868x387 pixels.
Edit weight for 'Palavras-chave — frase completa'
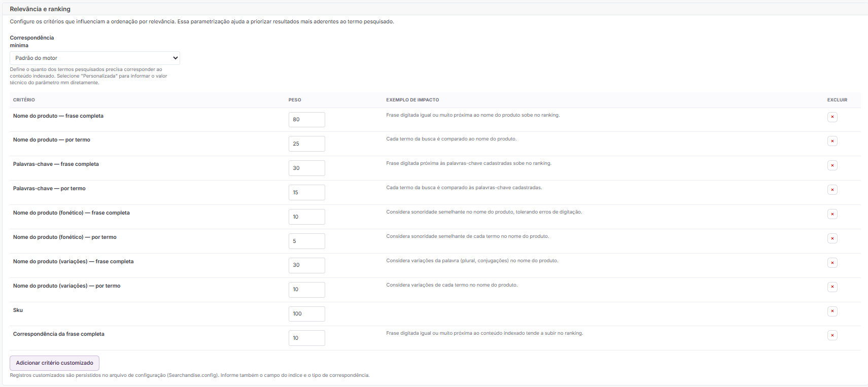307,168
